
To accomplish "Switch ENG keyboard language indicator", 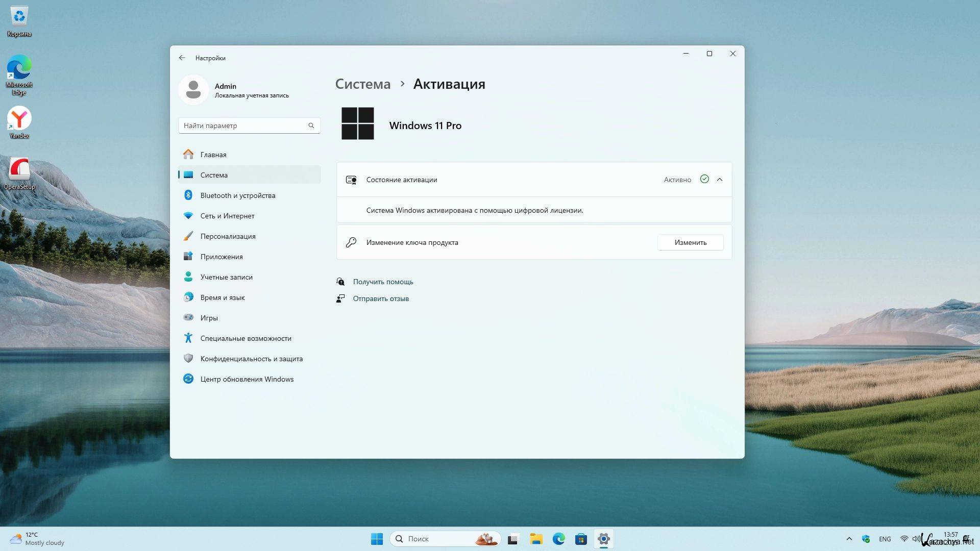I will coord(885,539).
